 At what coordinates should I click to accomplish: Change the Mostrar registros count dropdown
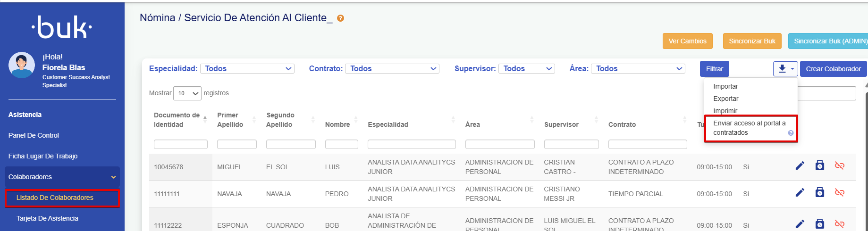tap(187, 93)
